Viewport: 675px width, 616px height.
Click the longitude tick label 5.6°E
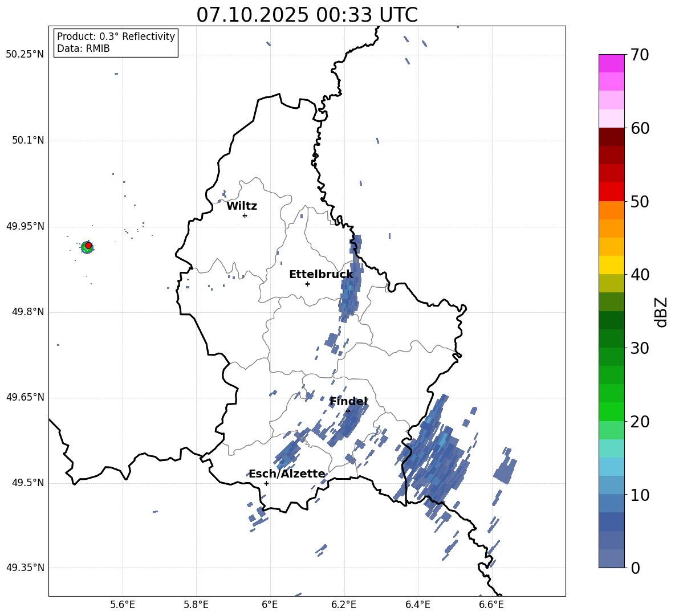pos(123,605)
